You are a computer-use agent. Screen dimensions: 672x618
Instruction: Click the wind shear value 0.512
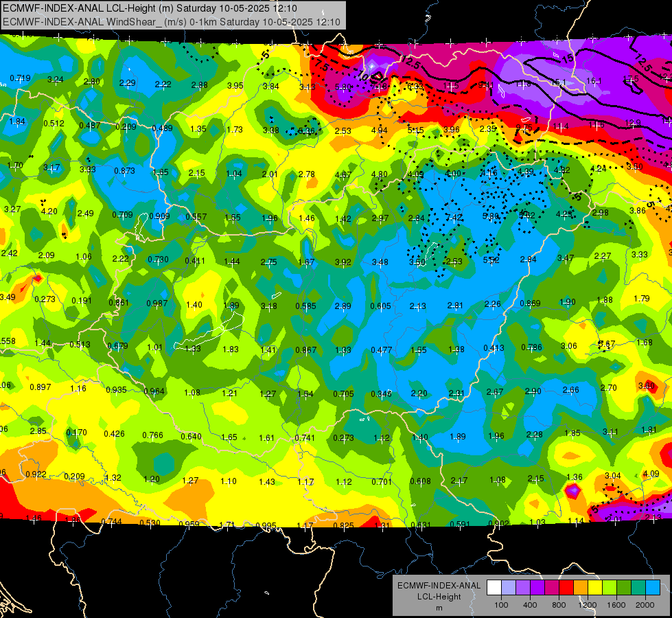click(x=54, y=124)
